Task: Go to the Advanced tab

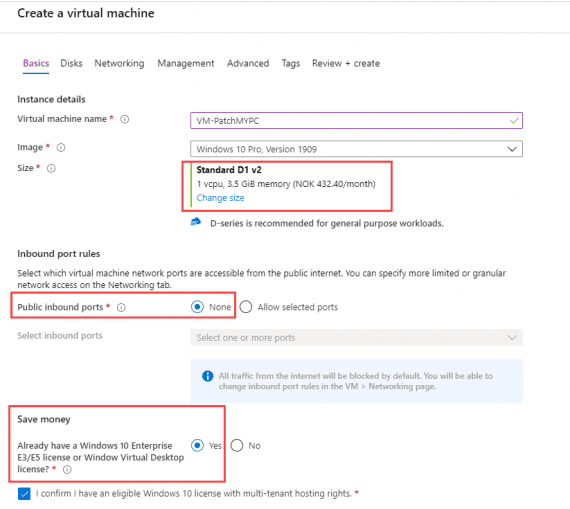Action: 248,63
